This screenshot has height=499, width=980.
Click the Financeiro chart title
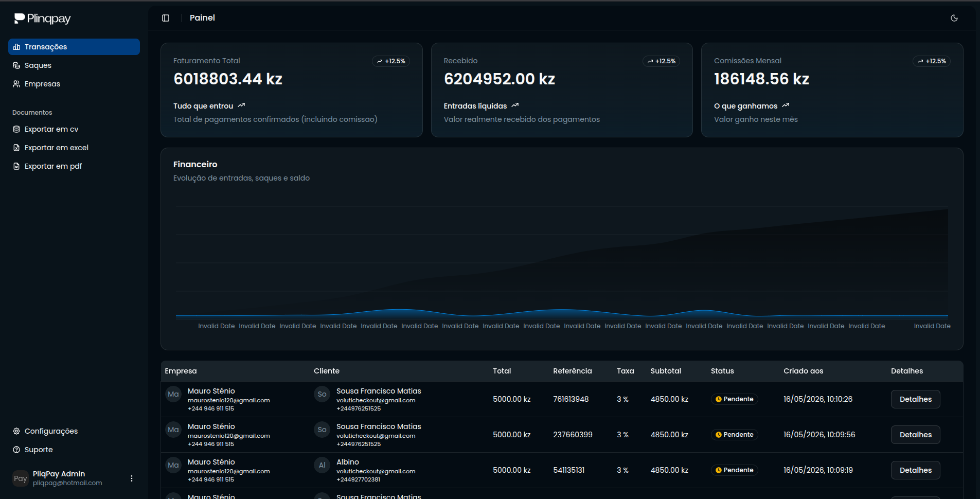pyautogui.click(x=195, y=164)
